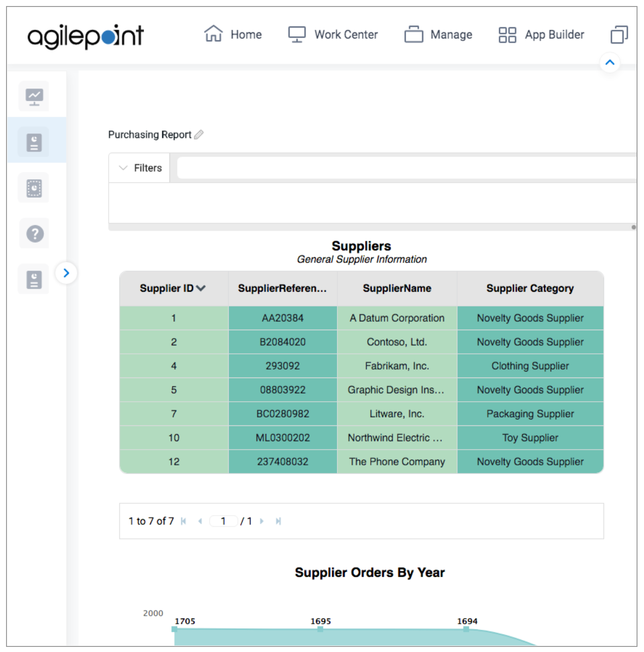Image resolution: width=644 pixels, height=652 pixels.
Task: Select cell Northwind Electric …
Action: click(x=397, y=438)
